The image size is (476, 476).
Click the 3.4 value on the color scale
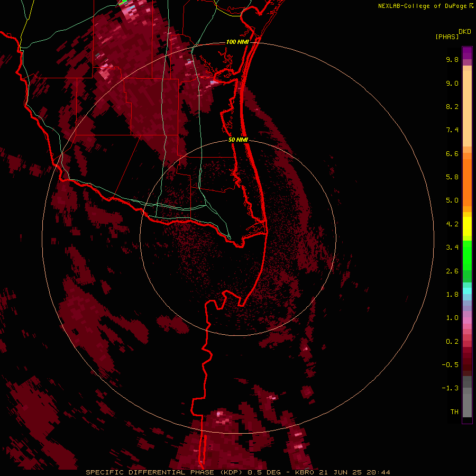pyautogui.click(x=452, y=248)
